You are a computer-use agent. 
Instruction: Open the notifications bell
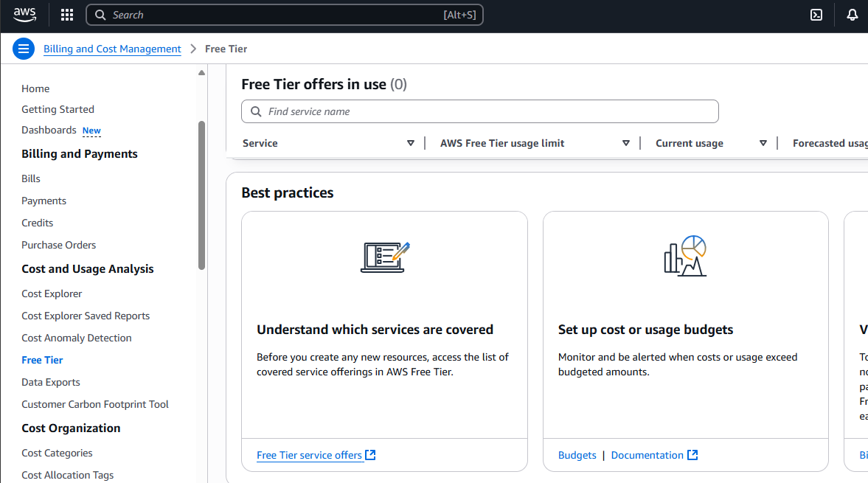coord(852,15)
